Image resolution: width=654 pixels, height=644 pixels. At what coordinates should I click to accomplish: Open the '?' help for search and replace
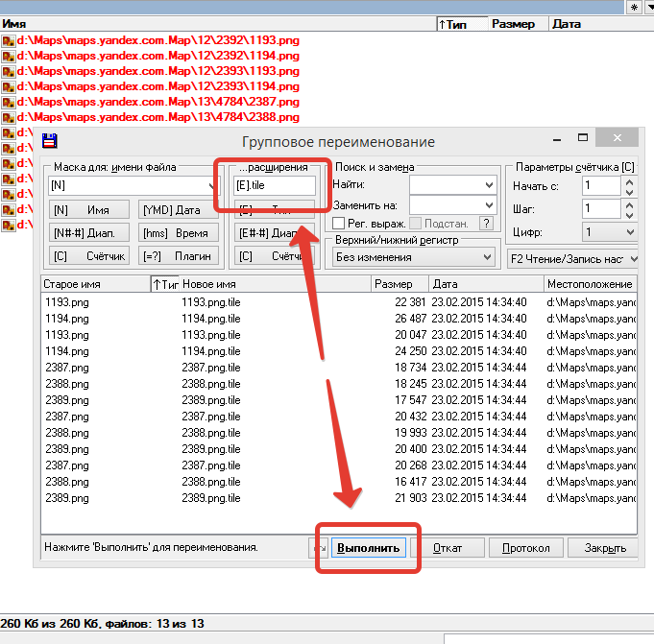click(486, 224)
